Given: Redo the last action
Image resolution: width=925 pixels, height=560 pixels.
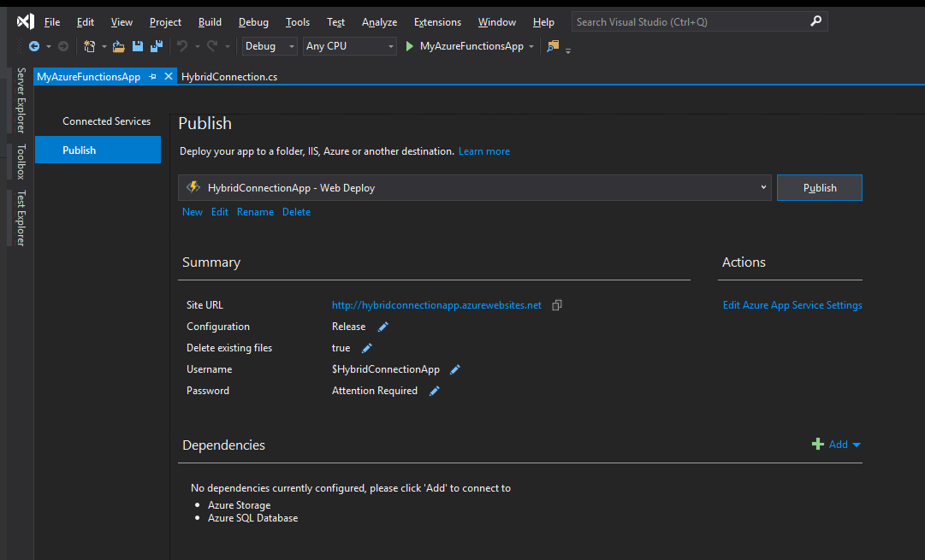Looking at the screenshot, I should 211,46.
